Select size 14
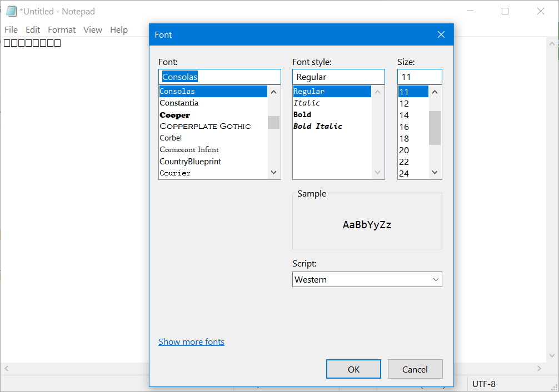This screenshot has width=559, height=392. tap(413, 115)
